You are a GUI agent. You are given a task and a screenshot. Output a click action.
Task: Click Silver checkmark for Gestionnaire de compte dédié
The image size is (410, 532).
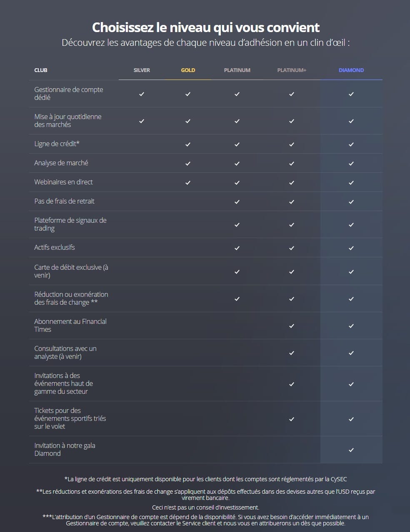tap(142, 94)
